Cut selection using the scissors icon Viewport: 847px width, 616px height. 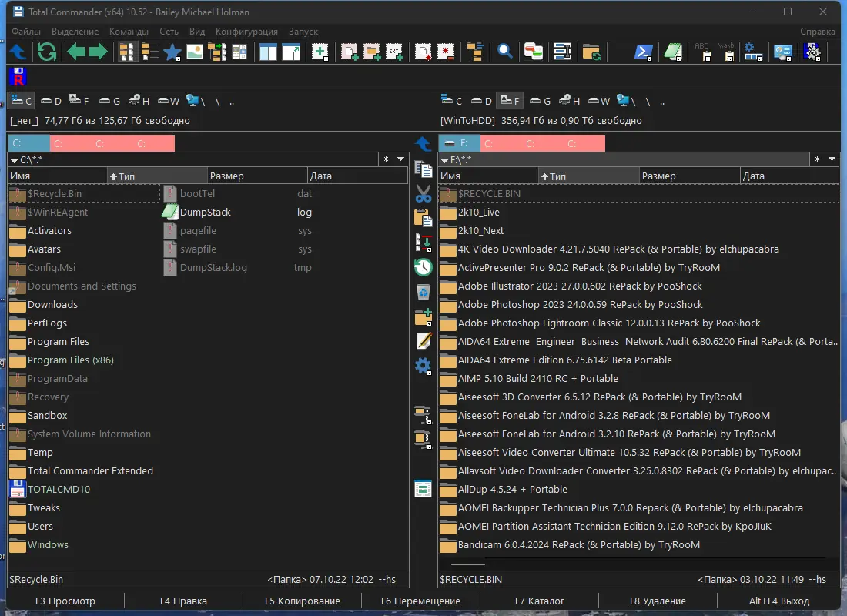(423, 192)
